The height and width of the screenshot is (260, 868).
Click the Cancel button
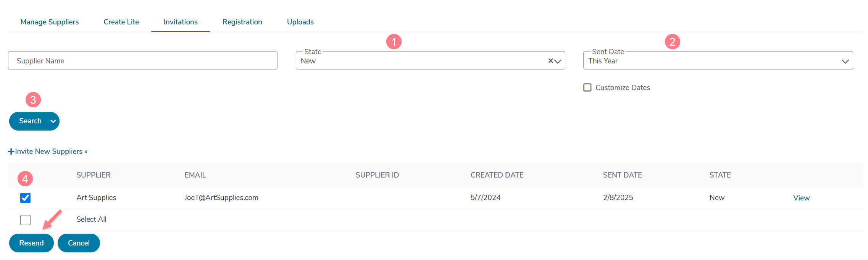coord(79,243)
